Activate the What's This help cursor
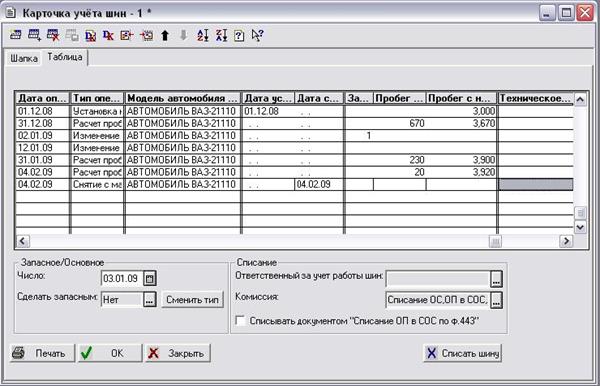 coord(257,35)
